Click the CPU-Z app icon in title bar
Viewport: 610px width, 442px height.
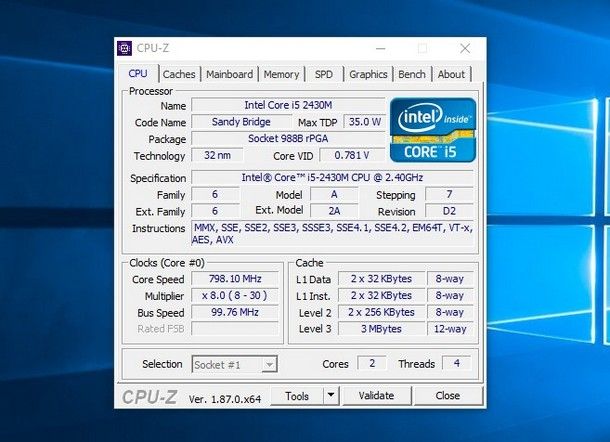tap(124, 49)
